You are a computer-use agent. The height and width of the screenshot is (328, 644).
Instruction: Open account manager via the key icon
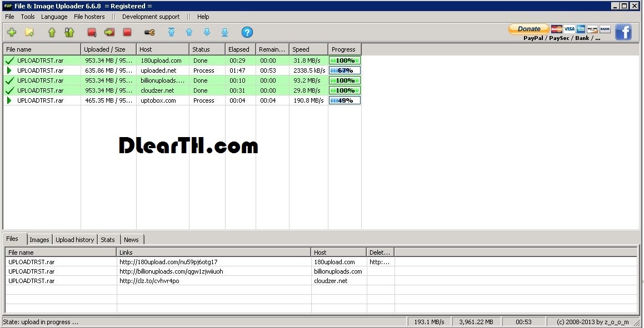(149, 32)
